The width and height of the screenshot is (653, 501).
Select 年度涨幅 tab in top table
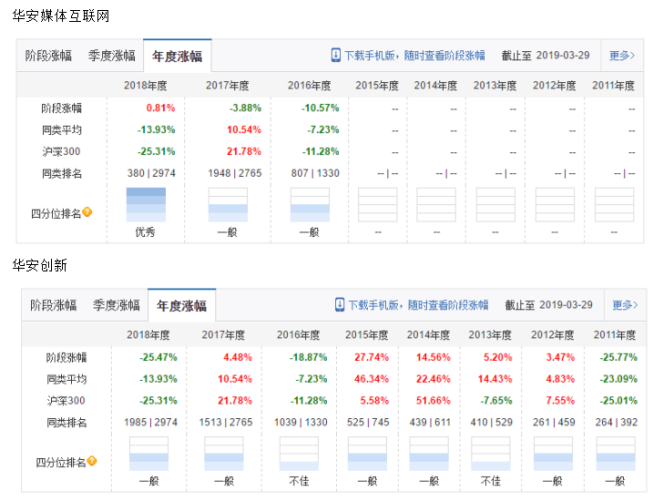177,56
